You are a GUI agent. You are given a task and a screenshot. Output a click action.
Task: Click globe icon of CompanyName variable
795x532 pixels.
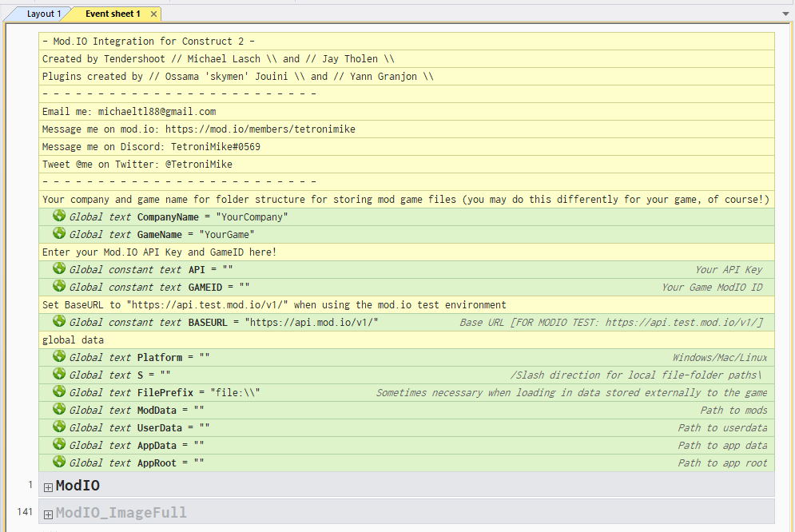59,216
